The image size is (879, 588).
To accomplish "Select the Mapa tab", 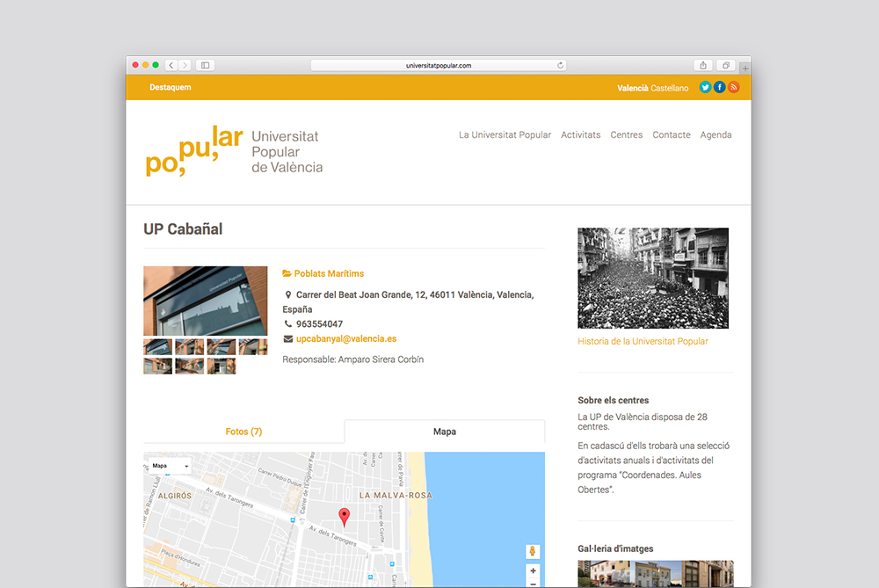I will (445, 432).
